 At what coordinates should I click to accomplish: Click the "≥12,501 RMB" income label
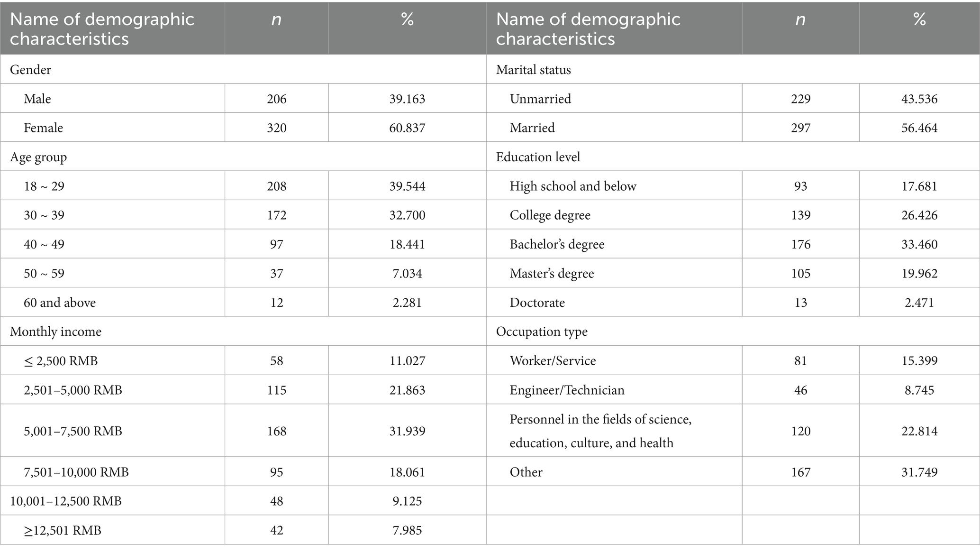tap(63, 530)
